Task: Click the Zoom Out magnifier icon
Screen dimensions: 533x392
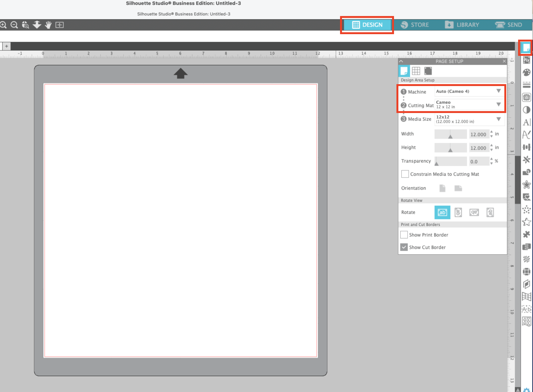Action: pos(14,25)
